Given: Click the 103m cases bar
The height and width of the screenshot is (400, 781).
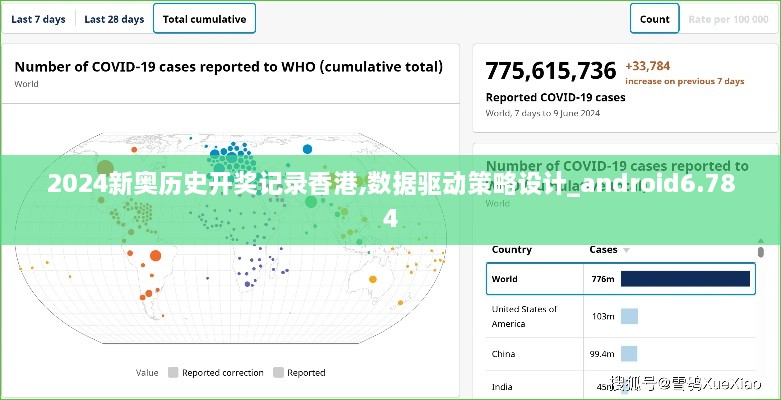Looking at the screenshot, I should [629, 316].
